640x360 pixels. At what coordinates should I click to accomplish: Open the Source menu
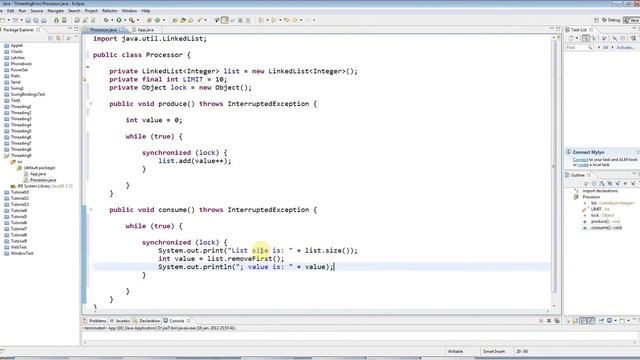tap(36, 11)
